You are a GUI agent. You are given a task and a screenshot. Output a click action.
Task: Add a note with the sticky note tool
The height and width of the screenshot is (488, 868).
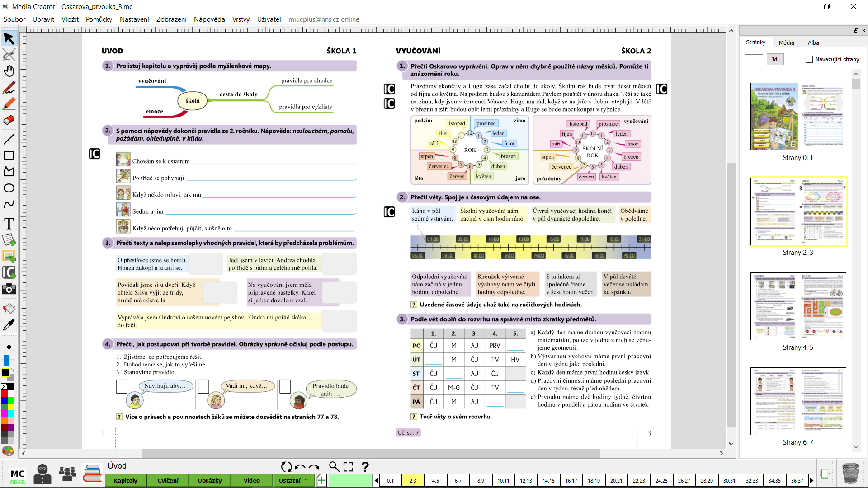point(9,240)
